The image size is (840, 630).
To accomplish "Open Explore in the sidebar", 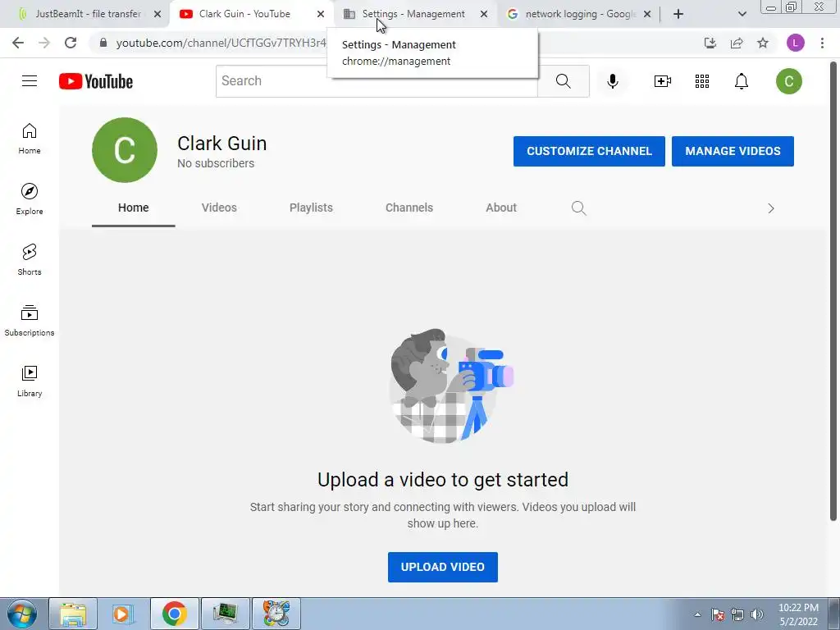I will click(30, 199).
